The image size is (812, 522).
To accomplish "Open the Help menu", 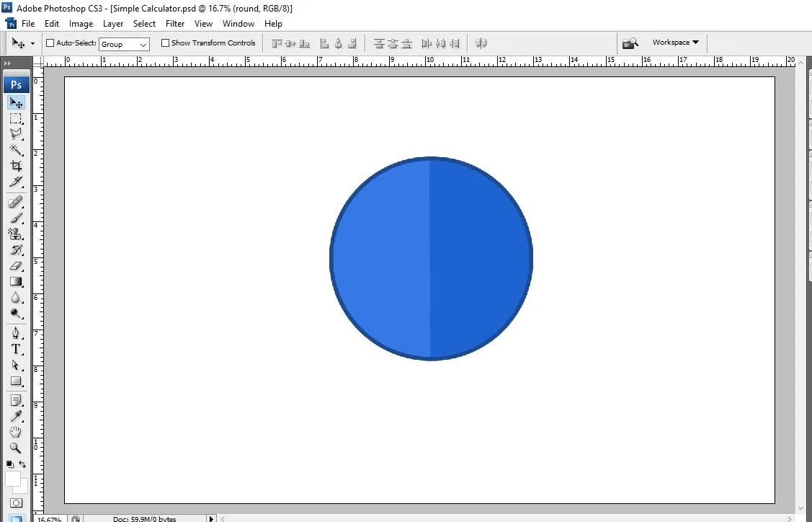I will pyautogui.click(x=274, y=24).
